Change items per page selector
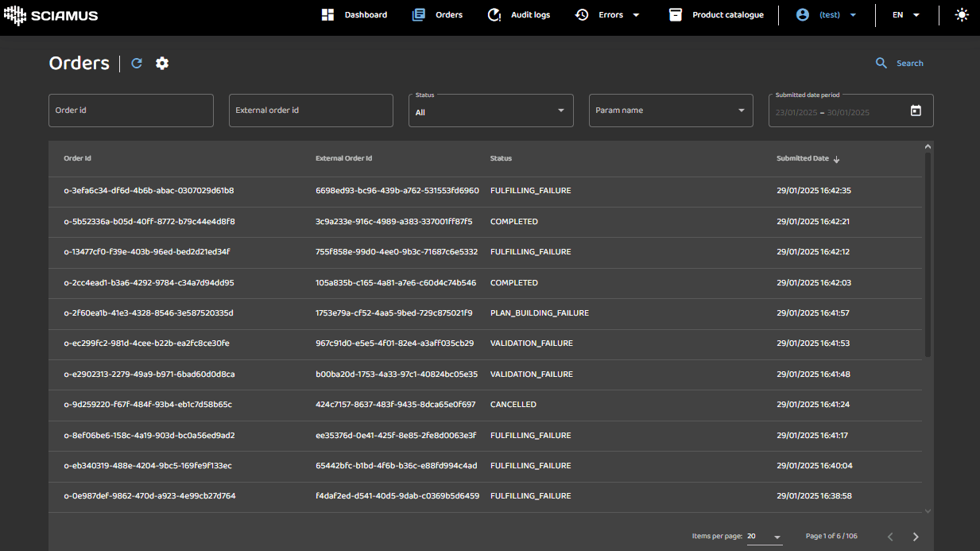Image resolution: width=980 pixels, height=551 pixels. click(x=764, y=537)
